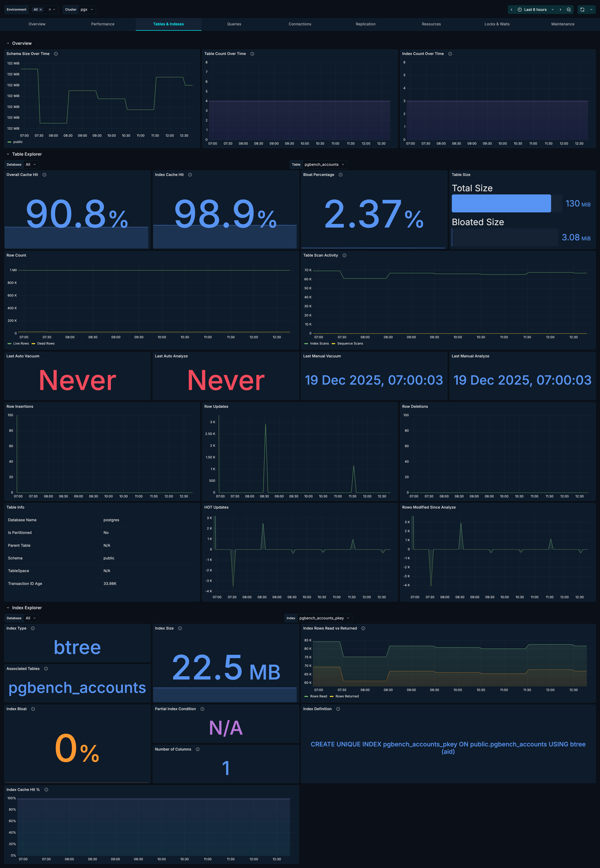
Task: Collapse the Table Explorer section
Action: coord(8,154)
